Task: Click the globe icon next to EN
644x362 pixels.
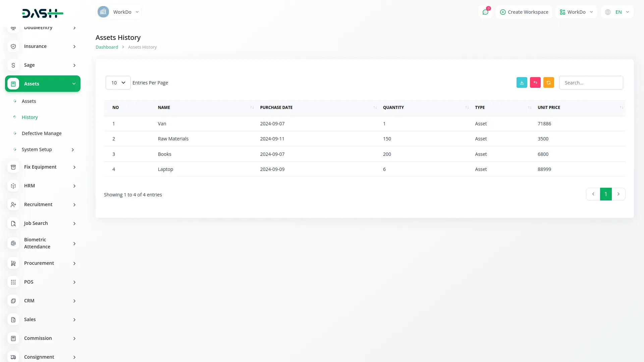Action: pos(607,12)
